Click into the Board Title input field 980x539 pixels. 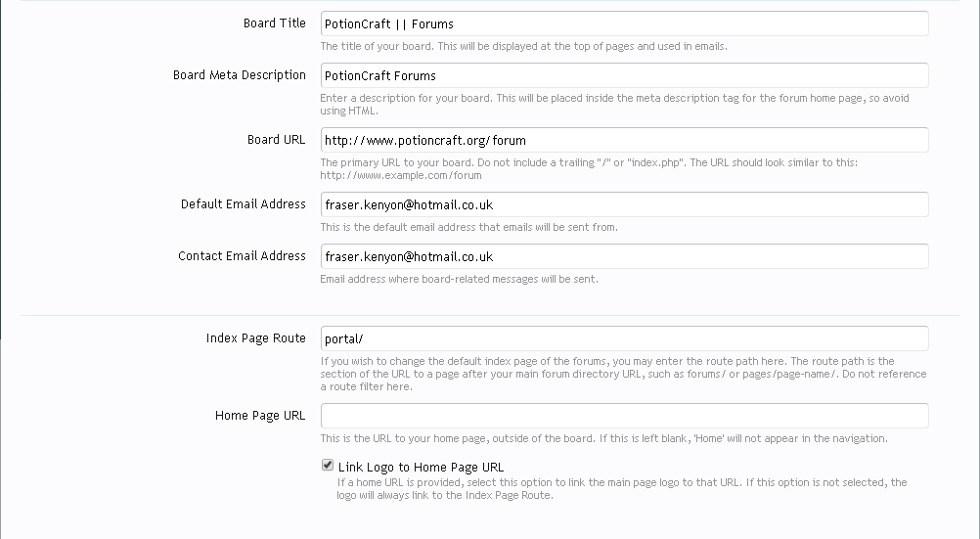[x=624, y=24]
